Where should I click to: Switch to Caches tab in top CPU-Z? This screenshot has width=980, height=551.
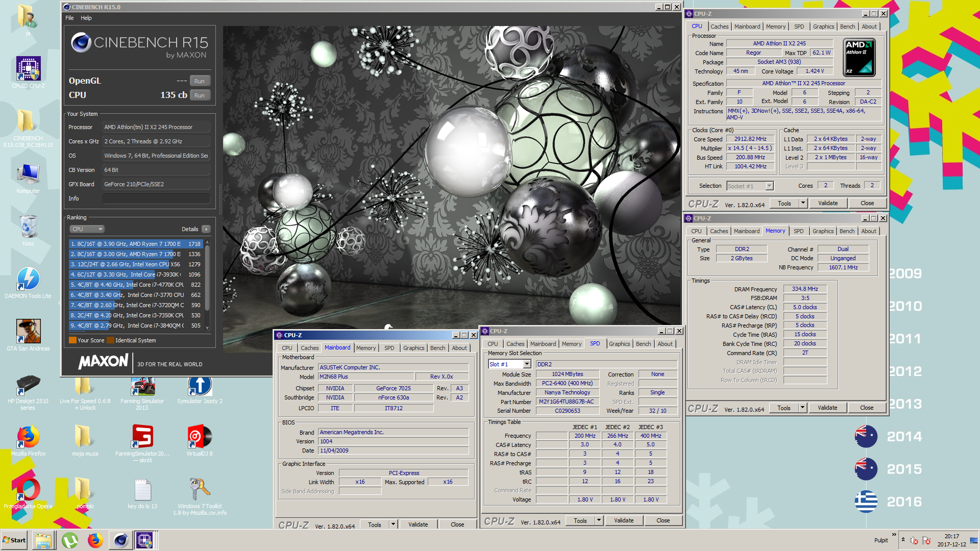(x=720, y=27)
